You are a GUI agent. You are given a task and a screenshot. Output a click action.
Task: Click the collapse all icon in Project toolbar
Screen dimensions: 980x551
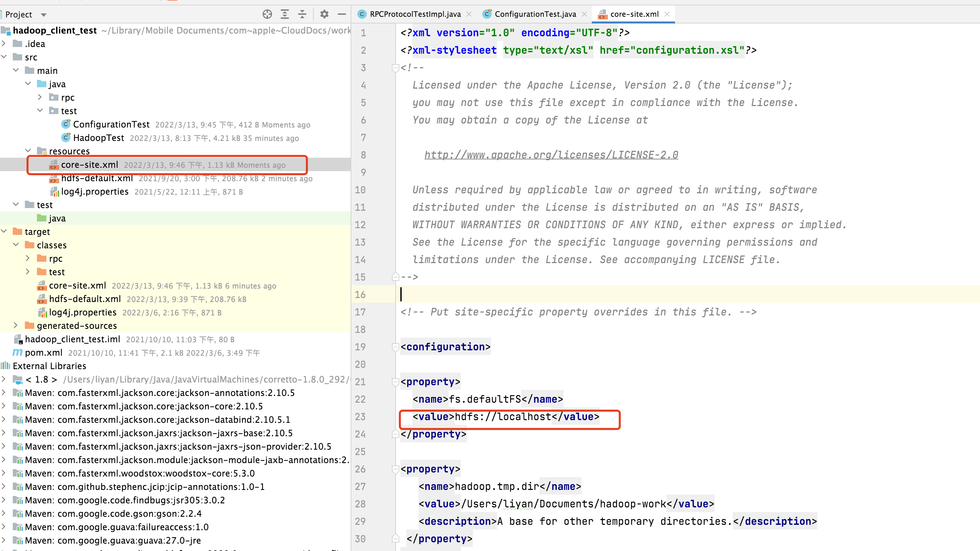click(x=302, y=14)
